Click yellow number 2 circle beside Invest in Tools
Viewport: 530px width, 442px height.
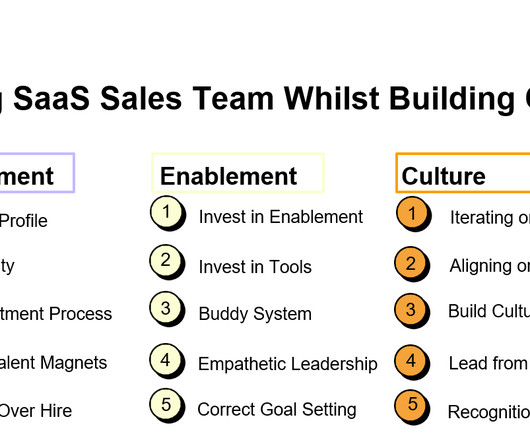[167, 262]
